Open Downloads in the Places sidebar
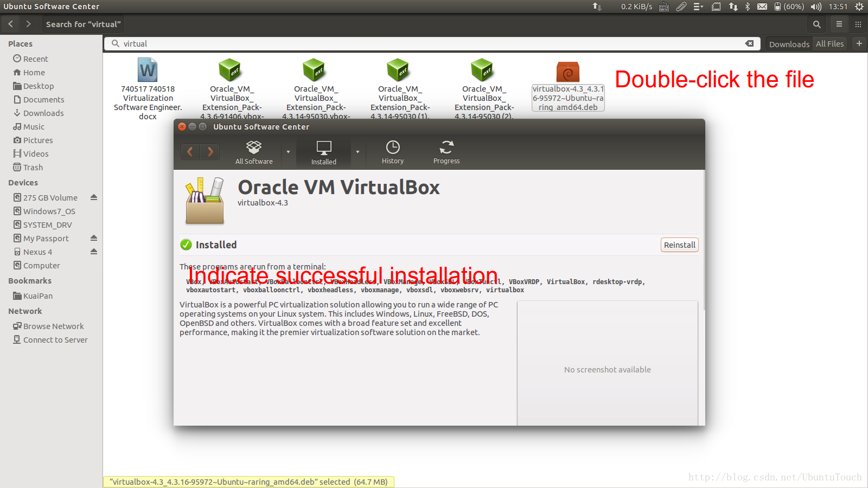The height and width of the screenshot is (488, 868). 43,113
